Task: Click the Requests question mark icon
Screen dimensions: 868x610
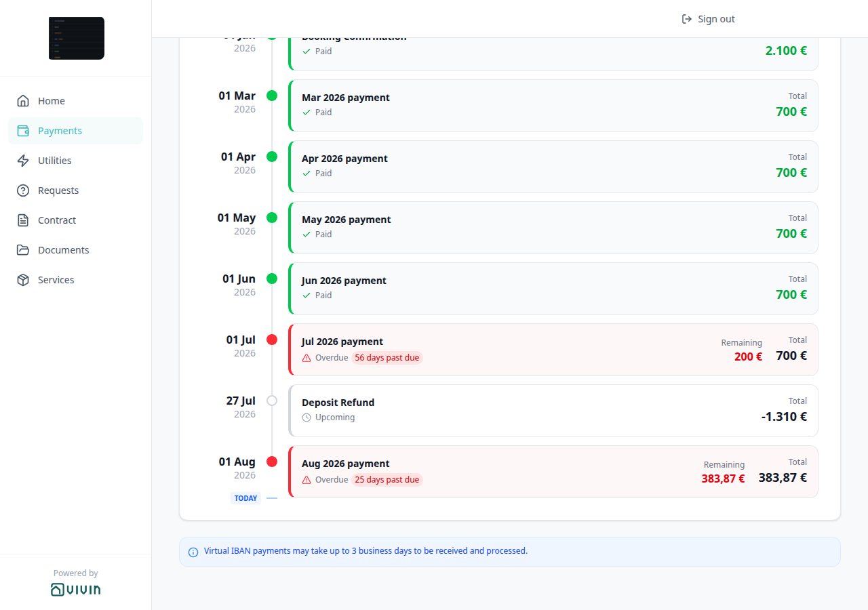Action: click(23, 190)
